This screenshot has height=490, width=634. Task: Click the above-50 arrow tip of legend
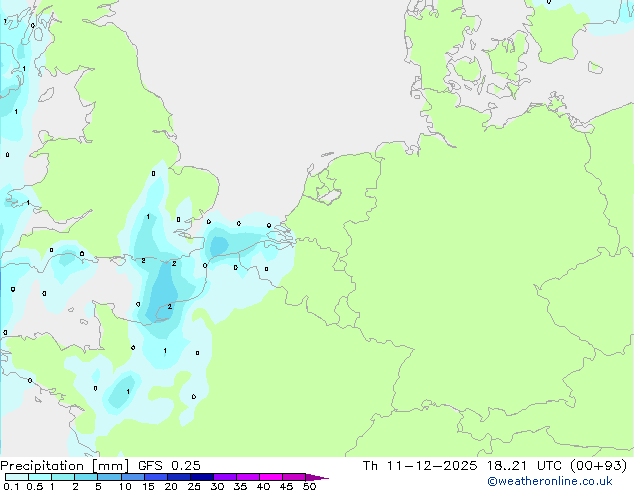coord(317,477)
